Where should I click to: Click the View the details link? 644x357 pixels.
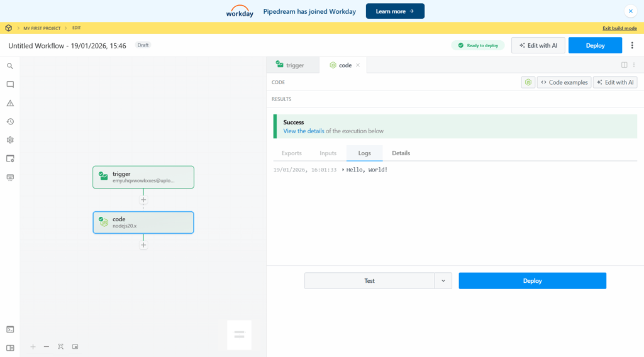pos(304,131)
